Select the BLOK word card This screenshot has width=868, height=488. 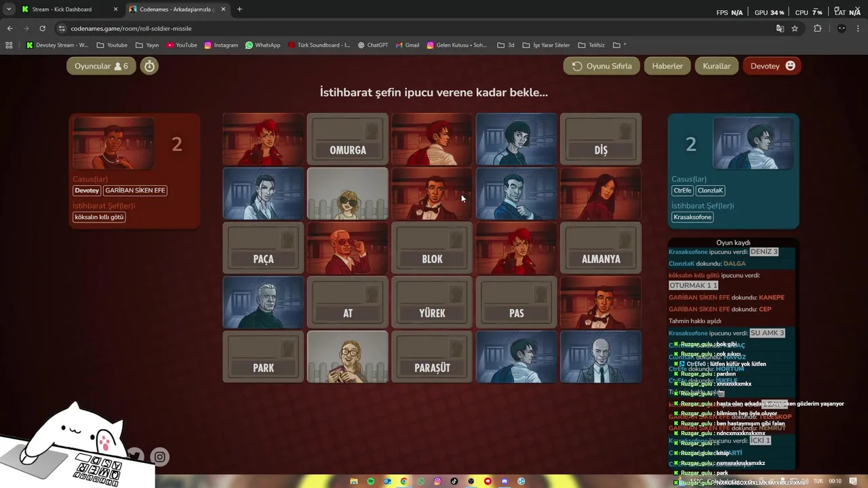coord(432,248)
